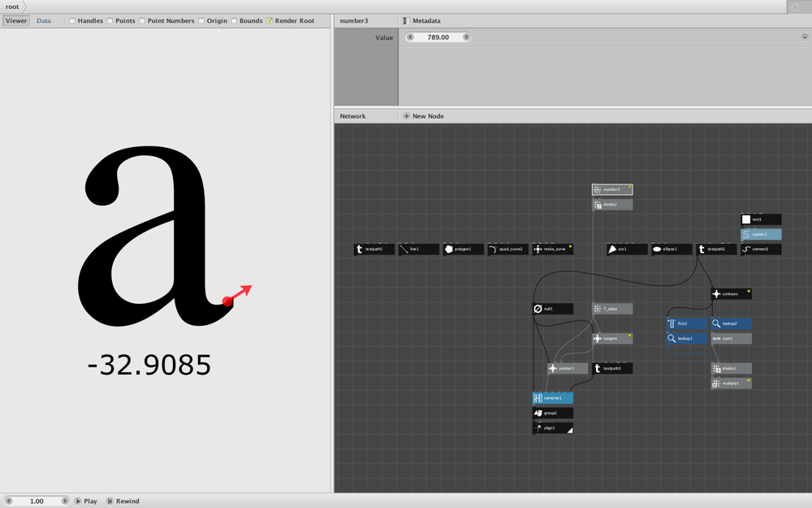Select the connect2 node
Screen dimensions: 812x508
click(762, 250)
